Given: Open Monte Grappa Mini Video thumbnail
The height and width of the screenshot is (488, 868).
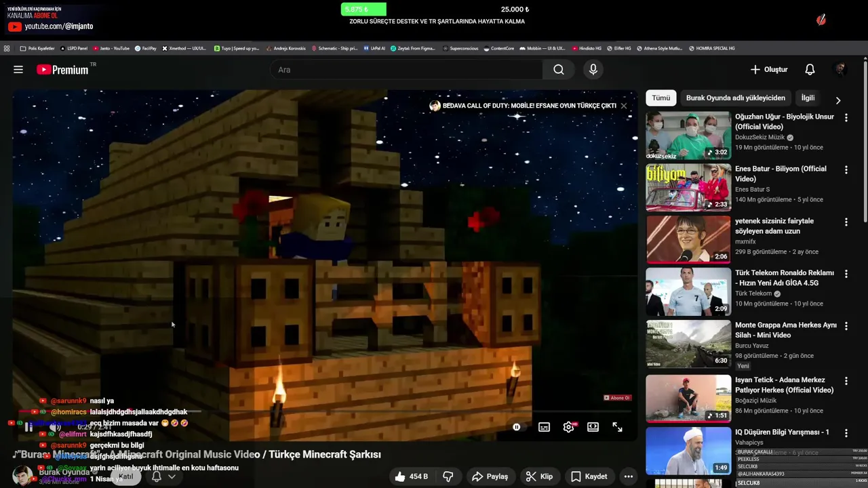Looking at the screenshot, I should [x=688, y=344].
